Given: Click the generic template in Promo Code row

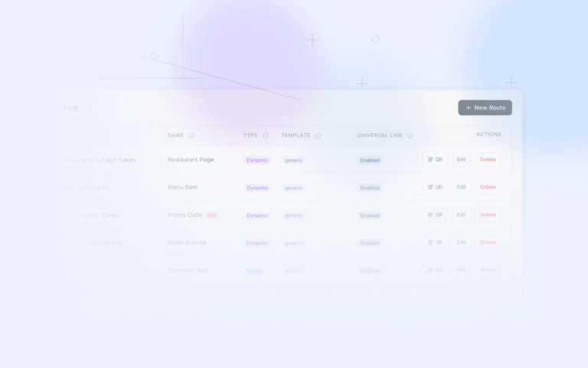Looking at the screenshot, I should tap(293, 215).
